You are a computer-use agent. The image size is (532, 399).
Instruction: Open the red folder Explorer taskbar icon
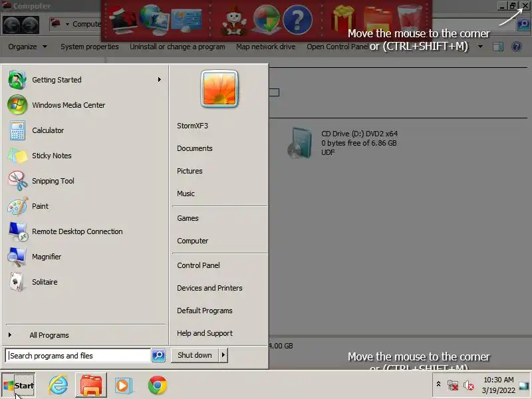[x=91, y=385]
